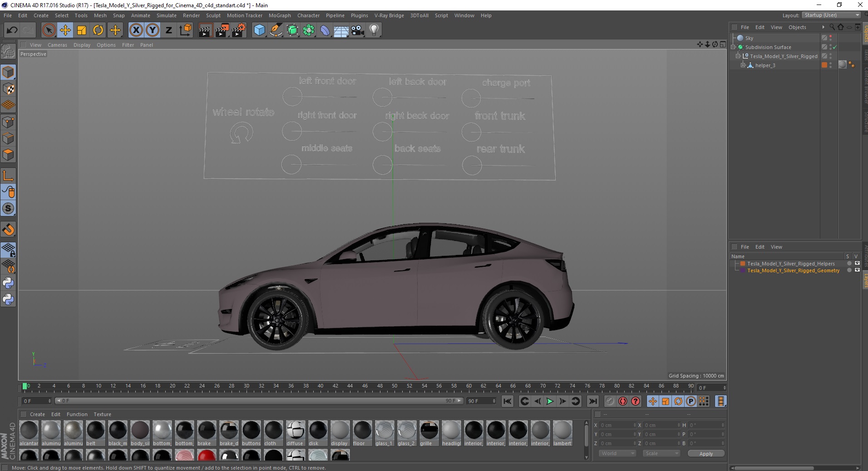
Task: Collapse Tesla_Model_Y_Silver_Rigged object node
Action: tap(738, 56)
